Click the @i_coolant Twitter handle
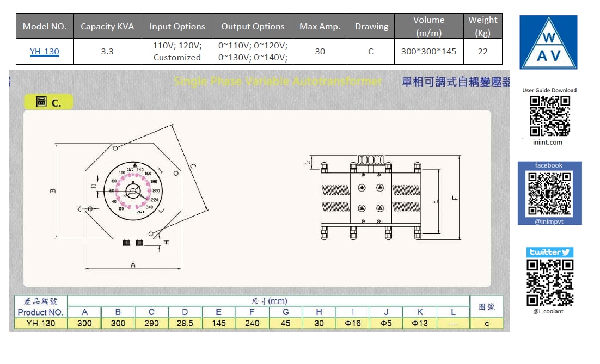 548,311
